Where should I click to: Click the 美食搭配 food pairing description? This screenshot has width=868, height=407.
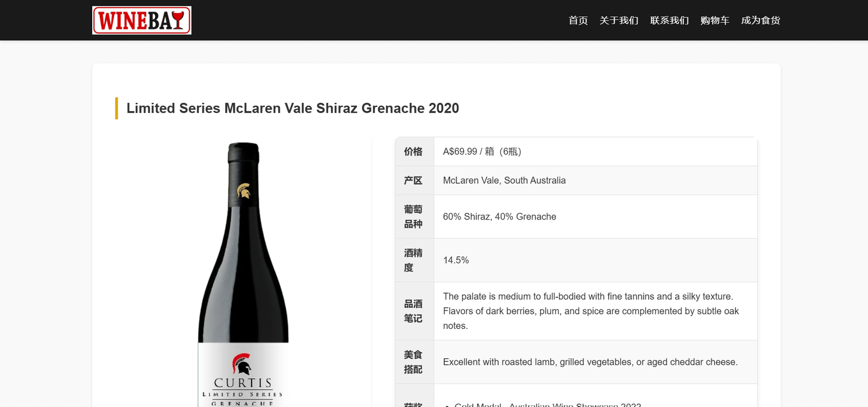pyautogui.click(x=590, y=362)
